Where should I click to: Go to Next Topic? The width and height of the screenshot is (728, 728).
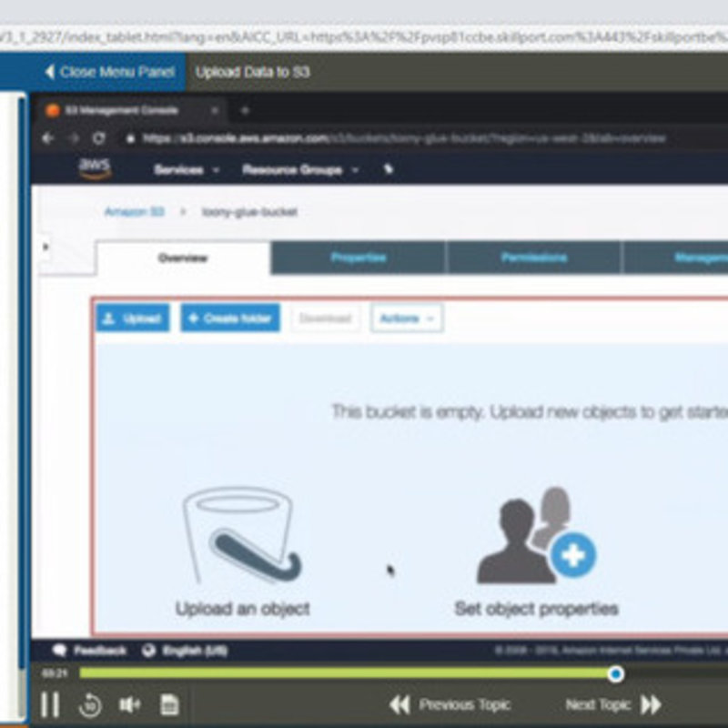coord(613,704)
